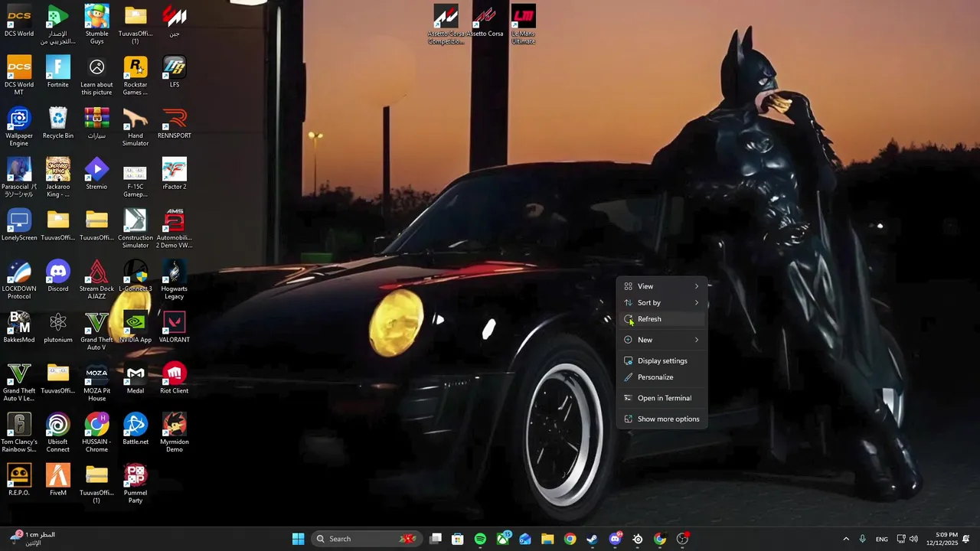Choose Refresh from the context menu
The width and height of the screenshot is (980, 551).
click(661, 319)
